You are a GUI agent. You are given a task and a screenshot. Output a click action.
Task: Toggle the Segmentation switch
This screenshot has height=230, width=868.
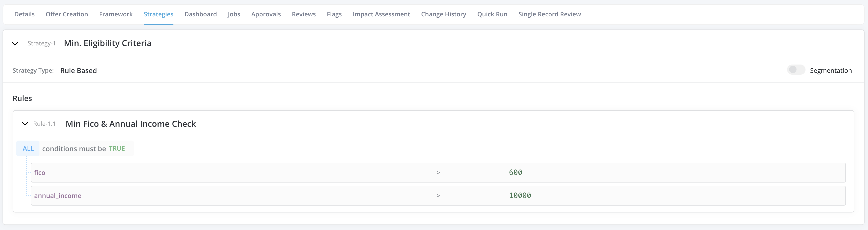(x=796, y=70)
